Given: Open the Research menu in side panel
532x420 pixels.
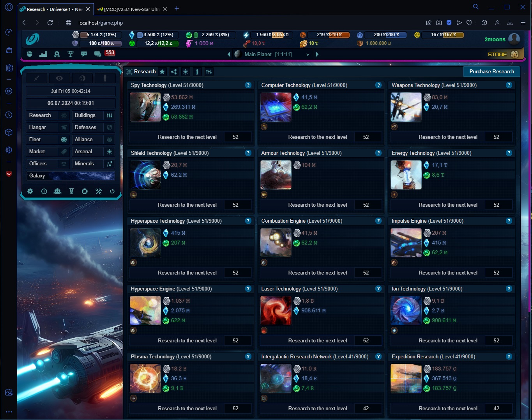Looking at the screenshot, I should (x=48, y=115).
